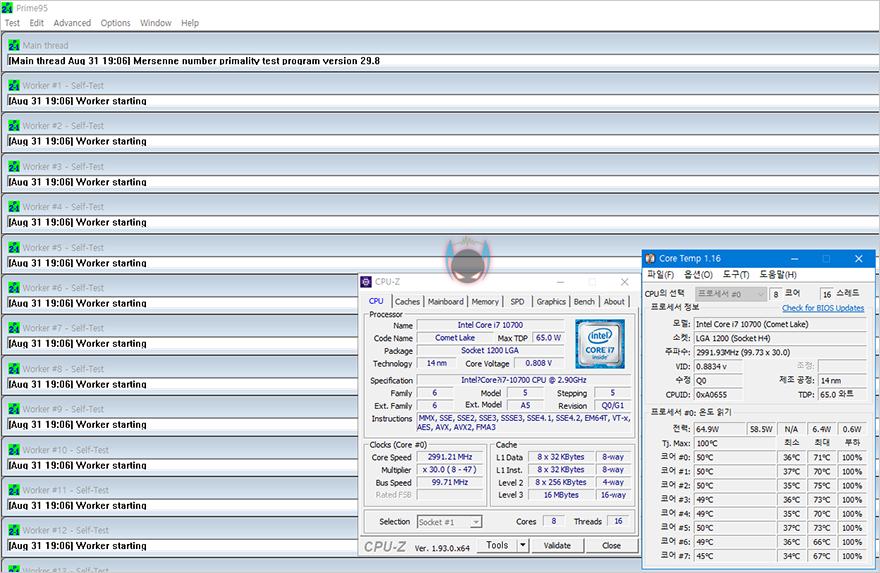Click the Threads value 16 in CPU-Z
Screen dimensions: 880x573
pyautogui.click(x=618, y=521)
